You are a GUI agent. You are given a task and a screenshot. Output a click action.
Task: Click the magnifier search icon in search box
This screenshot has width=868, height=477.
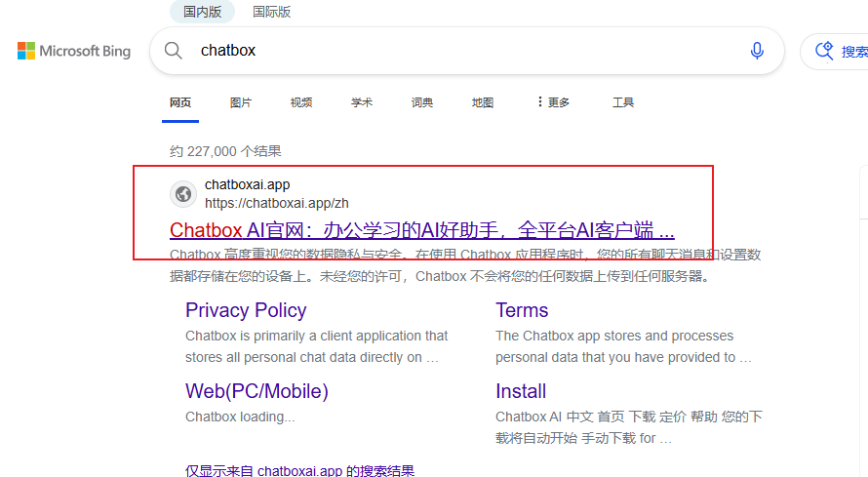tap(174, 51)
